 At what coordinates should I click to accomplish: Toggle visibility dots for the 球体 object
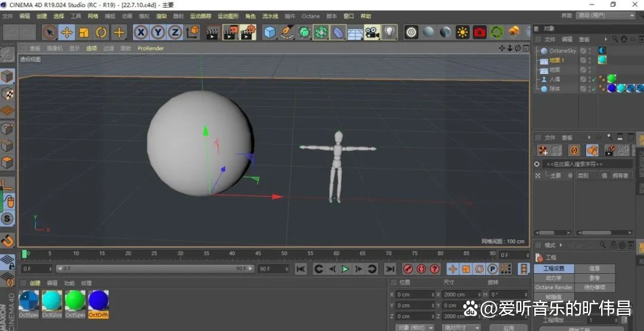click(589, 89)
